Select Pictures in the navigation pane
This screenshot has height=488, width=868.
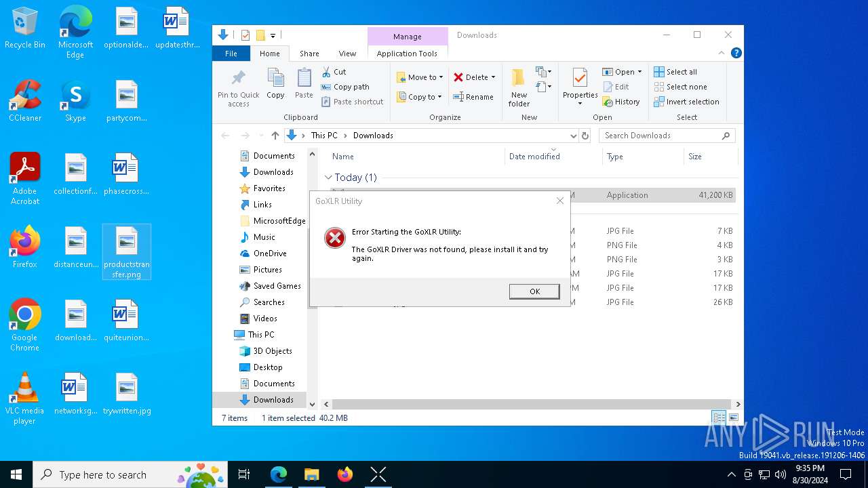pos(267,270)
